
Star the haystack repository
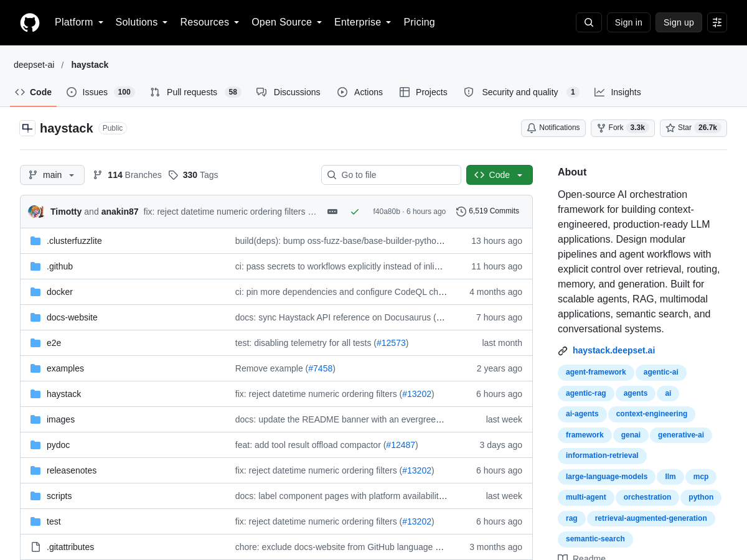[x=693, y=128]
